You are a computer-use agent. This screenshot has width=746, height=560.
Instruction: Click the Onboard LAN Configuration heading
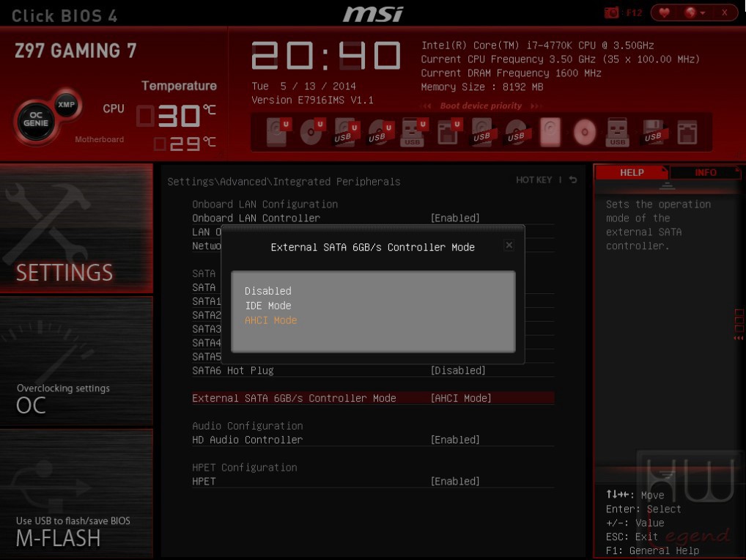click(265, 204)
